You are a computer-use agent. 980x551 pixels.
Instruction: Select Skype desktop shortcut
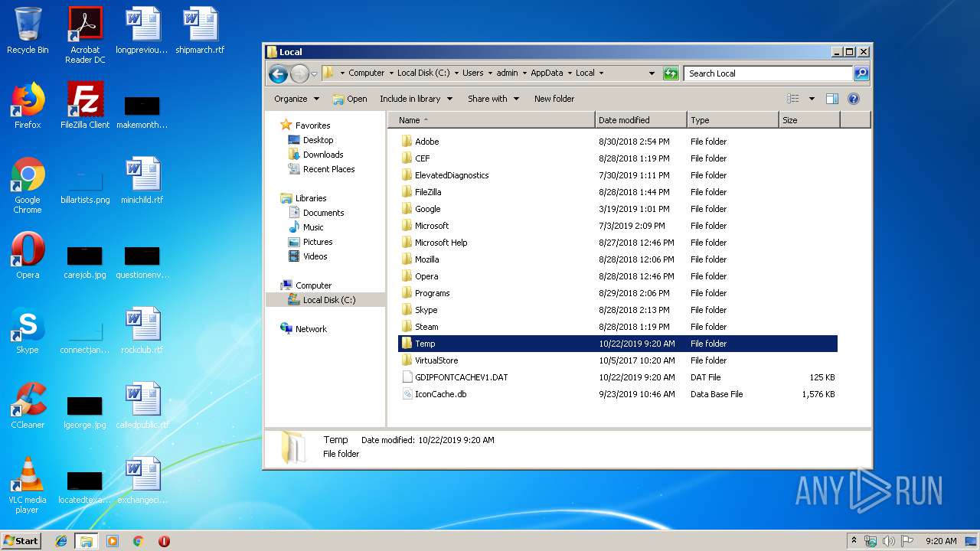28,331
